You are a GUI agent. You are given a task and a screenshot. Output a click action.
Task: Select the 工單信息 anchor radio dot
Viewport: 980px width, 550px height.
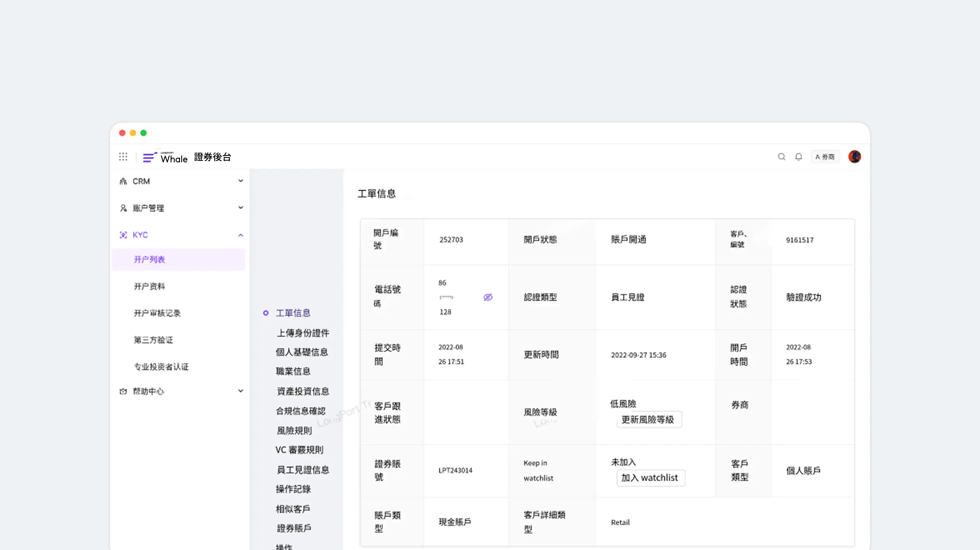[x=266, y=313]
